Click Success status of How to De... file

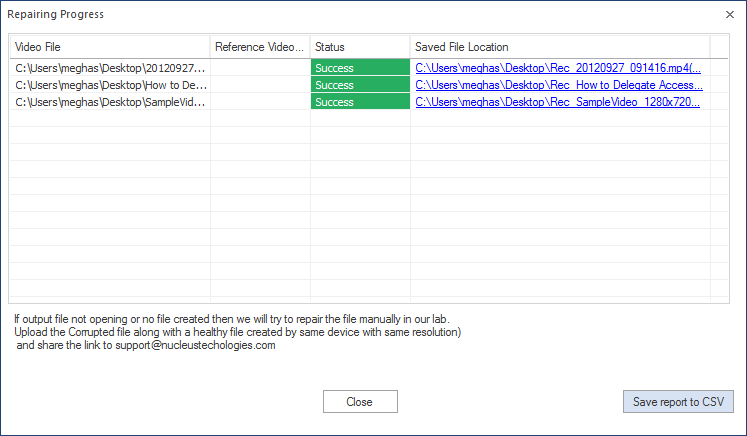[x=360, y=85]
